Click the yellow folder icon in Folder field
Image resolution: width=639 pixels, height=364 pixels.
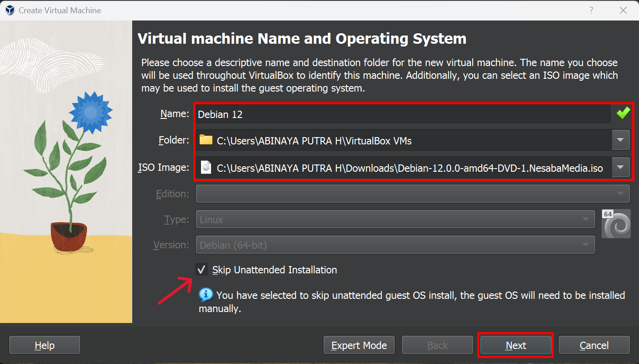click(206, 140)
